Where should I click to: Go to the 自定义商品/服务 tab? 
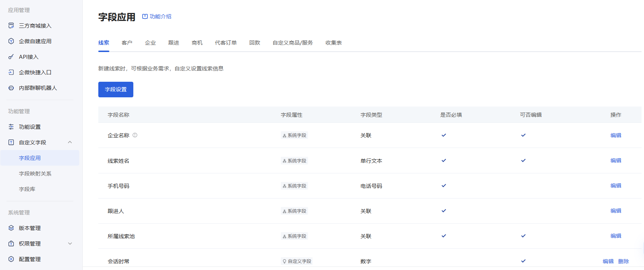[293, 43]
